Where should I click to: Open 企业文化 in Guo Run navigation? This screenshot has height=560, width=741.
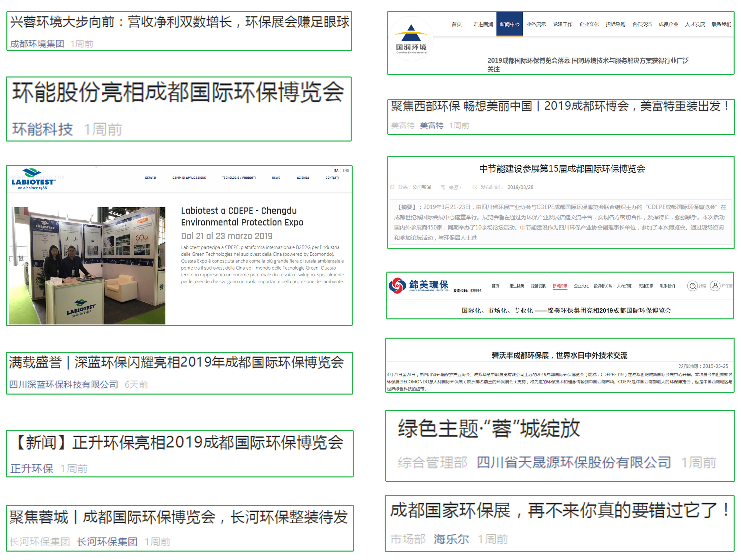589,24
